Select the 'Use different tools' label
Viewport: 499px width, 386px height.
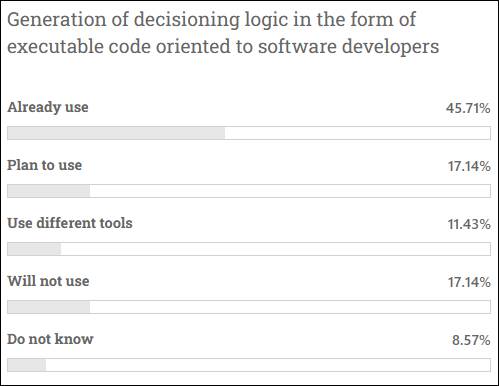click(x=70, y=223)
